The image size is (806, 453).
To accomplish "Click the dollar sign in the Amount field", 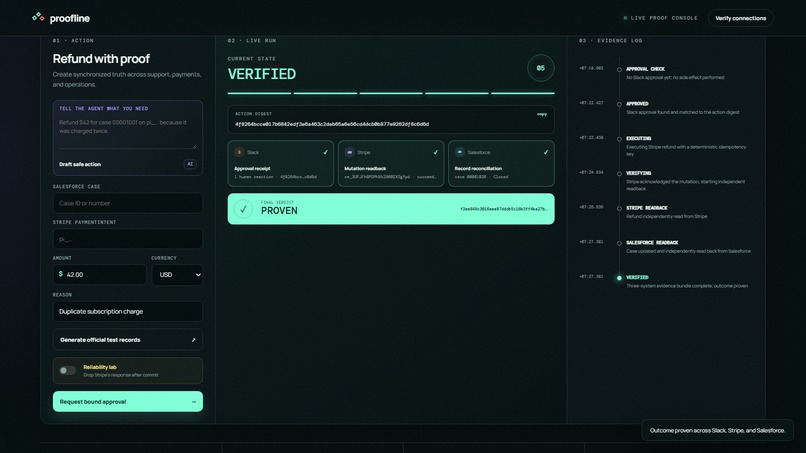I will [x=61, y=274].
